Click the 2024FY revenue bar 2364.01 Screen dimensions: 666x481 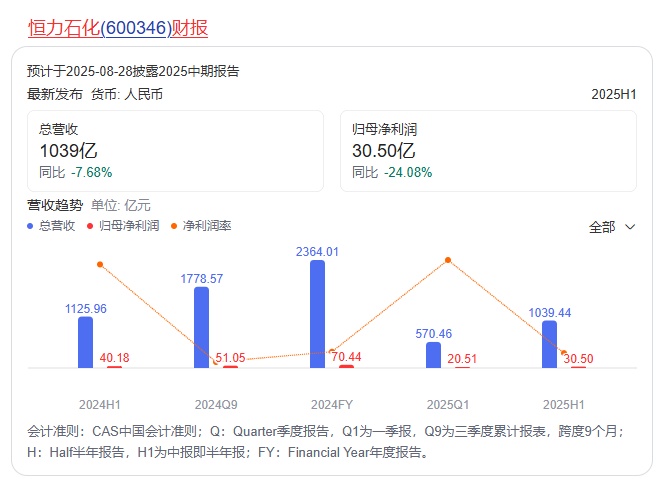pos(317,314)
